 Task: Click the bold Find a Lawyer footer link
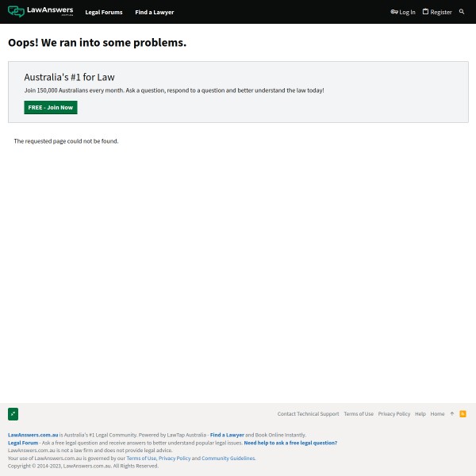[227, 435]
